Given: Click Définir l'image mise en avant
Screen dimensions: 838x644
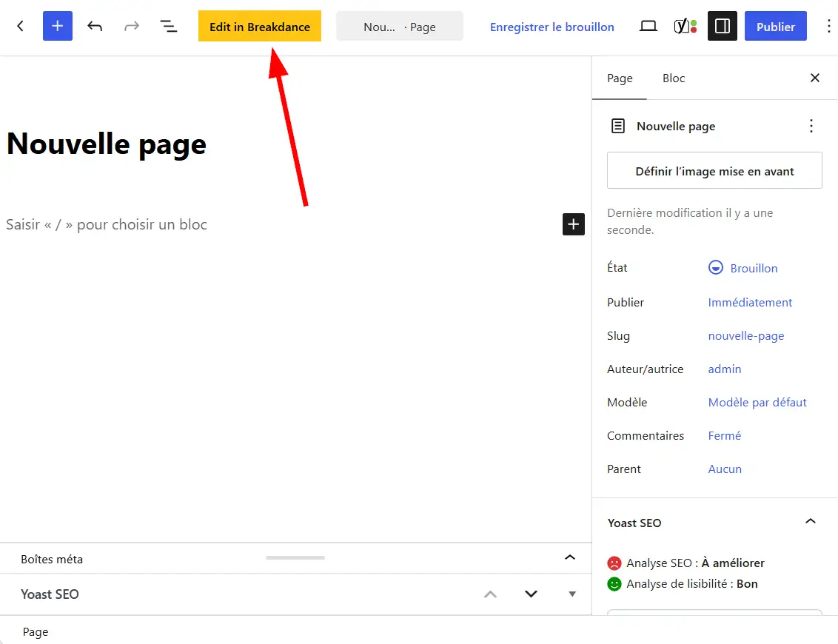Looking at the screenshot, I should coord(714,170).
